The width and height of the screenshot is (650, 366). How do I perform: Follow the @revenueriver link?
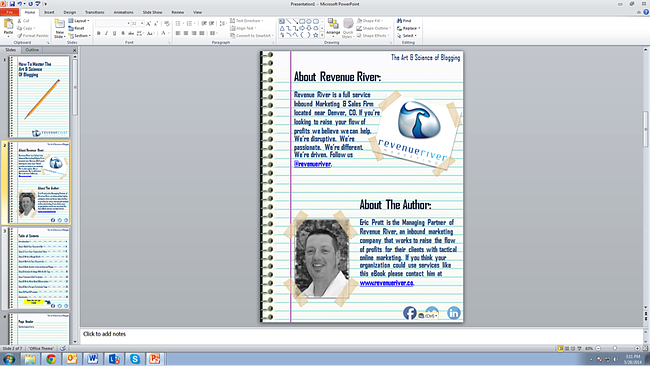312,164
